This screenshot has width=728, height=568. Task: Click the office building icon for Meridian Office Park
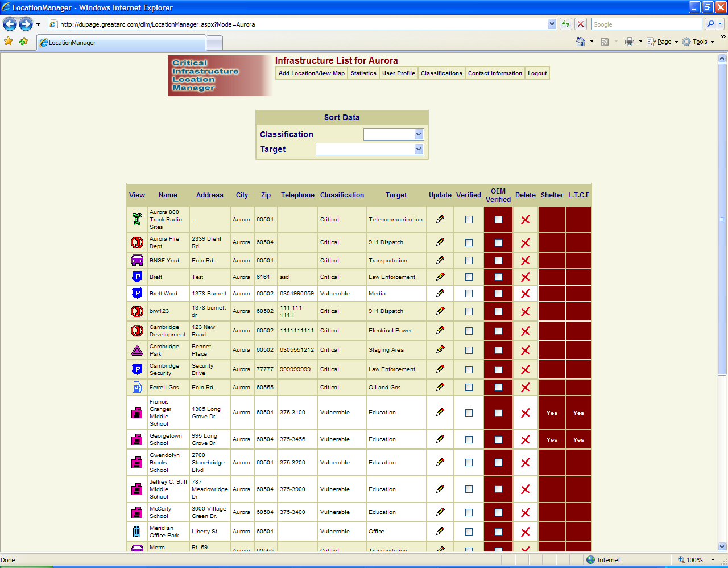[x=137, y=532]
